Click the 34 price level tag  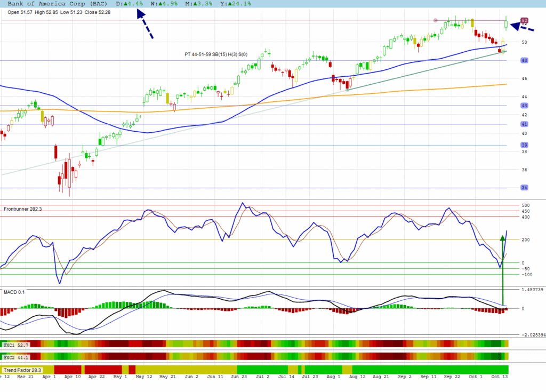[524, 188]
